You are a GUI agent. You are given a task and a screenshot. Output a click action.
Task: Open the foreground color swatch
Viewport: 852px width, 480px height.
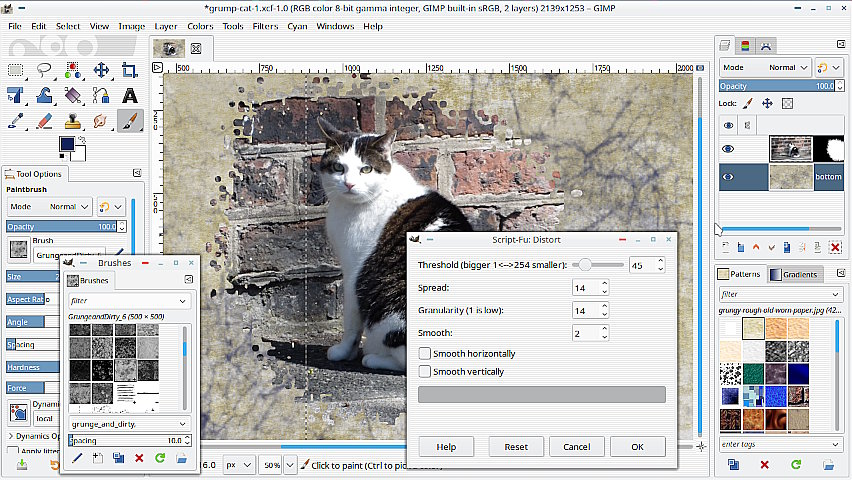[x=67, y=144]
